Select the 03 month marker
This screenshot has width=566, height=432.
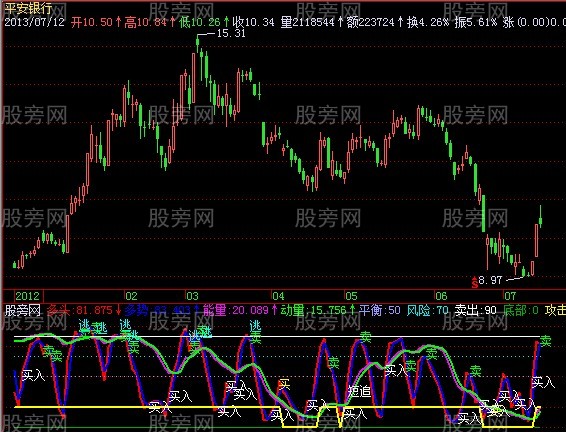192,296
